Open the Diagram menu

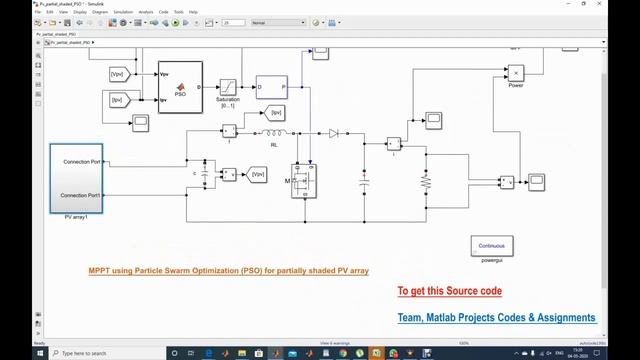[x=100, y=12]
